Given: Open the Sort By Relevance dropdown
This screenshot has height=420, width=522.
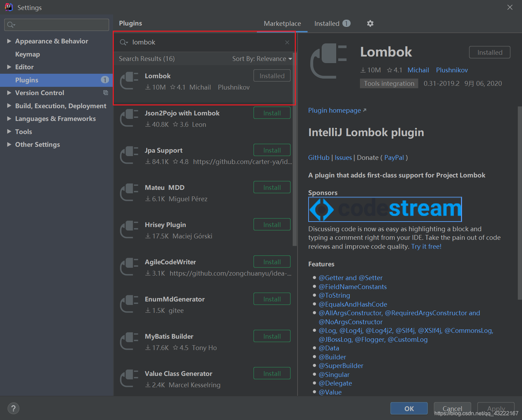Looking at the screenshot, I should pos(262,59).
